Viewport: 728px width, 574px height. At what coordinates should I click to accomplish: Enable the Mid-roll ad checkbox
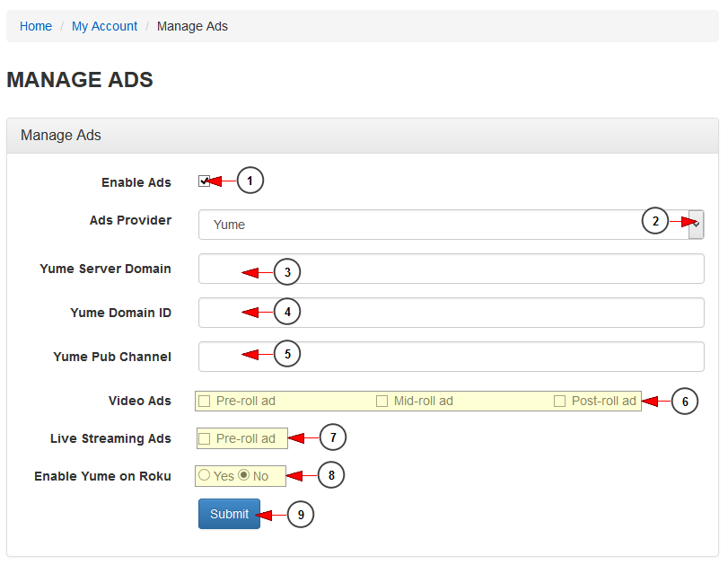click(382, 402)
